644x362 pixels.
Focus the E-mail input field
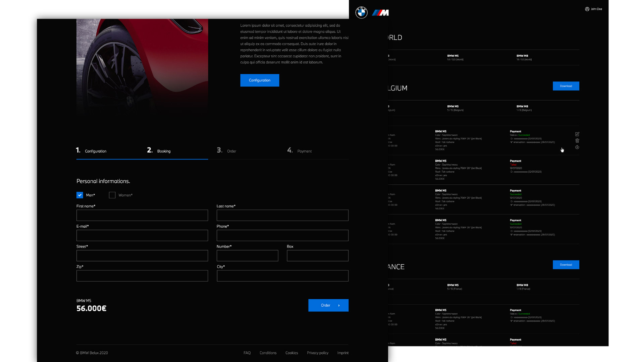click(x=142, y=235)
